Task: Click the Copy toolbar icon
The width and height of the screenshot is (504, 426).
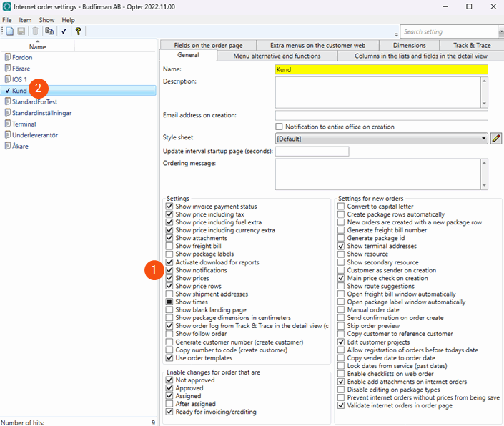Action: pos(49,31)
